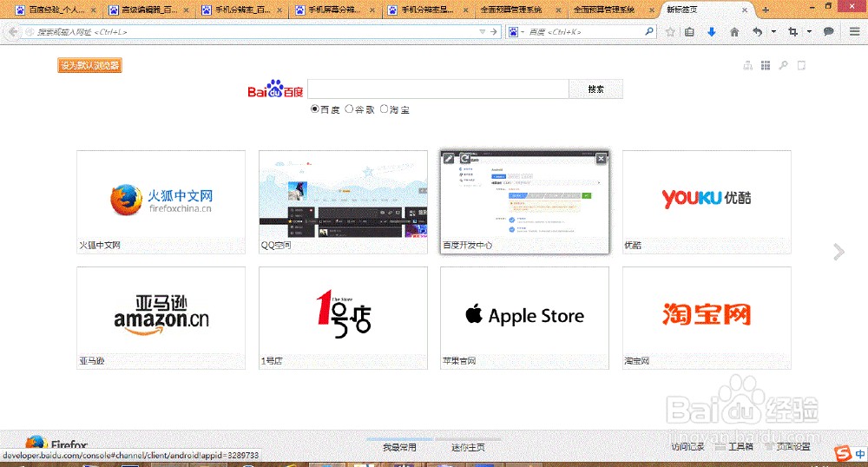The height and width of the screenshot is (467, 868).
Task: Click the undo closed tab icon
Action: pyautogui.click(x=758, y=32)
